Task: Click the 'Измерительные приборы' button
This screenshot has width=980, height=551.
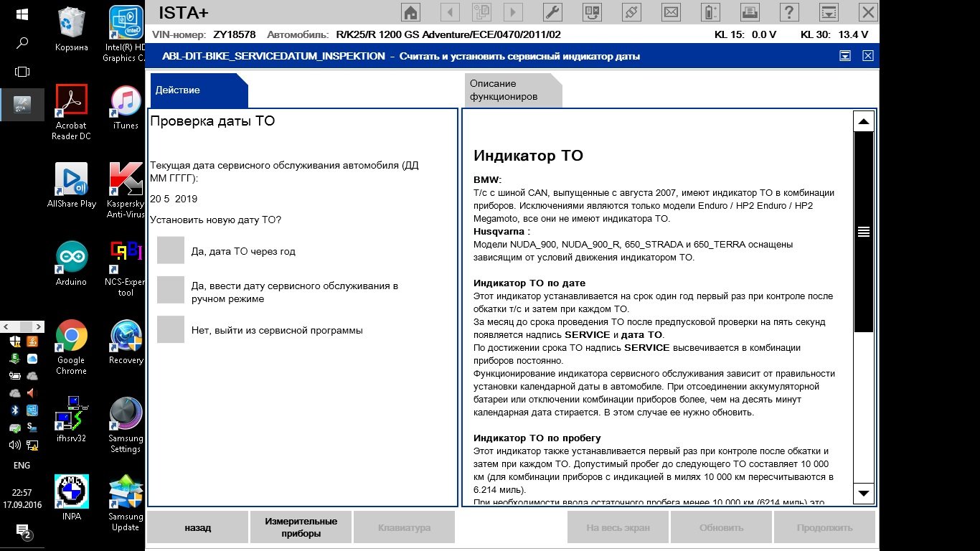Action: coord(301,527)
